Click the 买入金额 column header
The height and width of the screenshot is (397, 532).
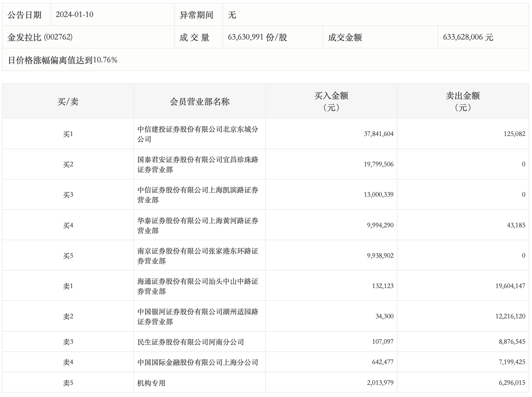331,101
